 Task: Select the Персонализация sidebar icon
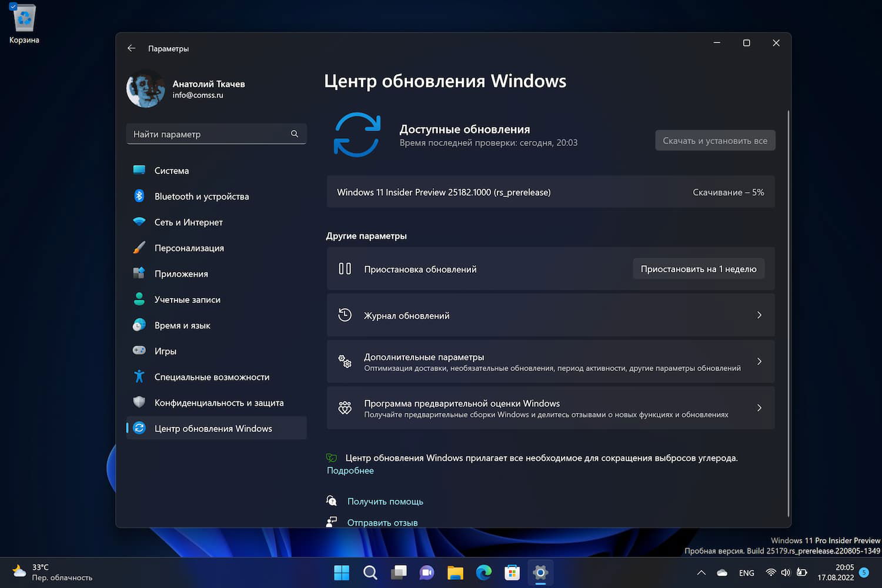139,248
